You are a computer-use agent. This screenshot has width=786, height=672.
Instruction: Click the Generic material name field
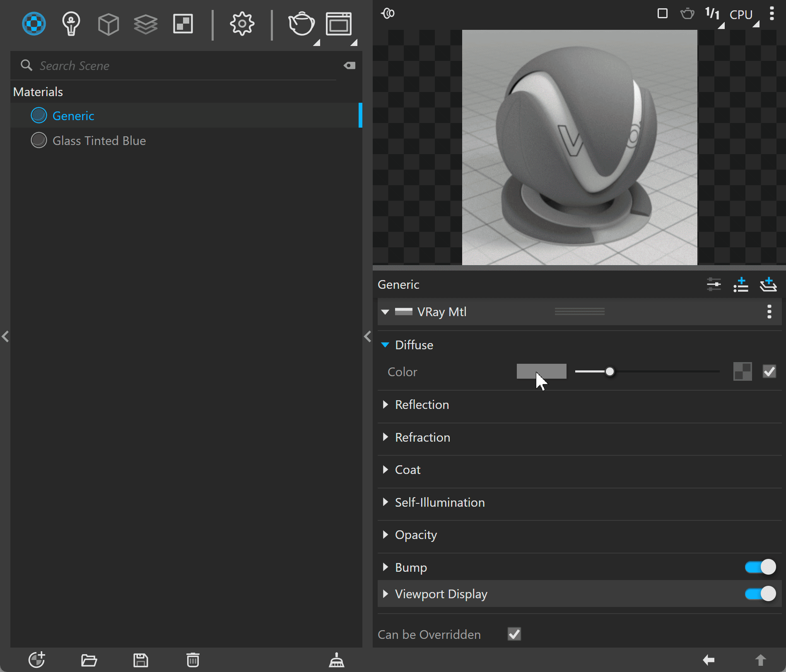398,285
